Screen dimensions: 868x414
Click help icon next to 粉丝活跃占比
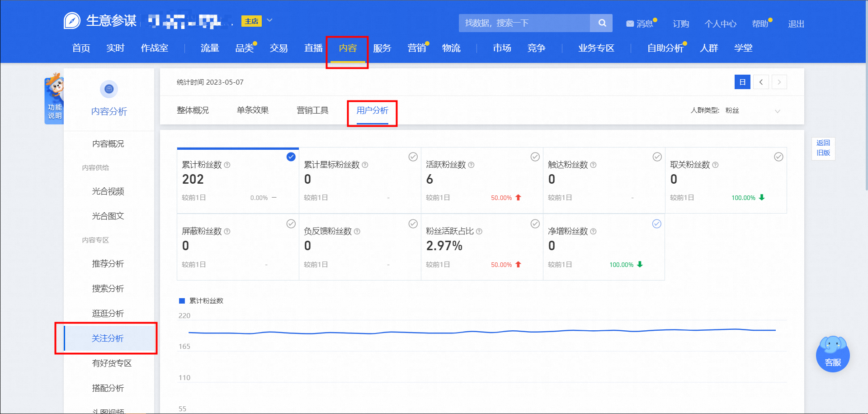coord(479,232)
